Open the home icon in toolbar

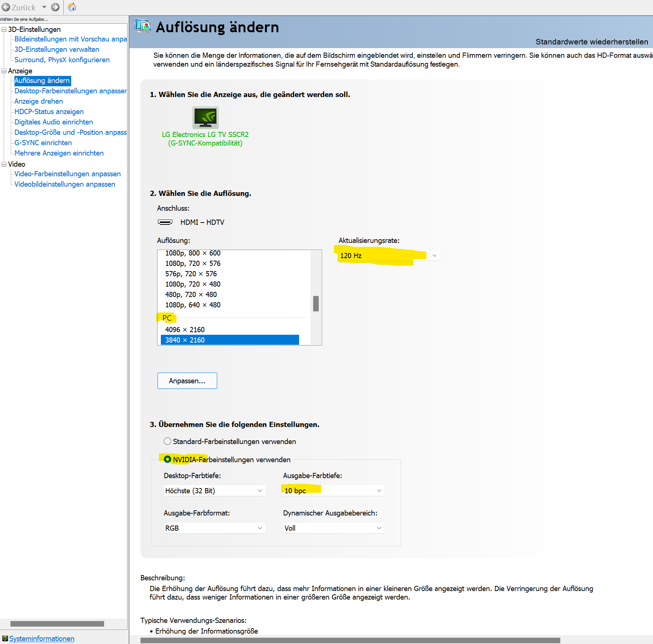(x=72, y=7)
